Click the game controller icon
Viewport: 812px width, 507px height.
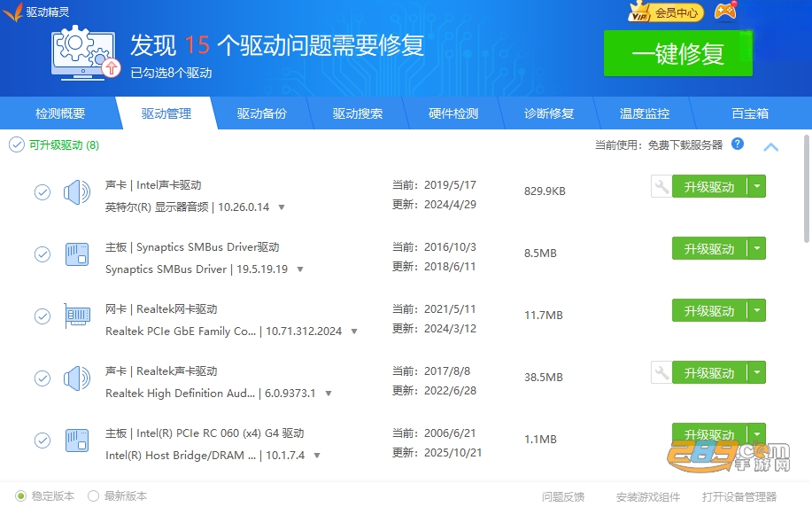pos(725,11)
